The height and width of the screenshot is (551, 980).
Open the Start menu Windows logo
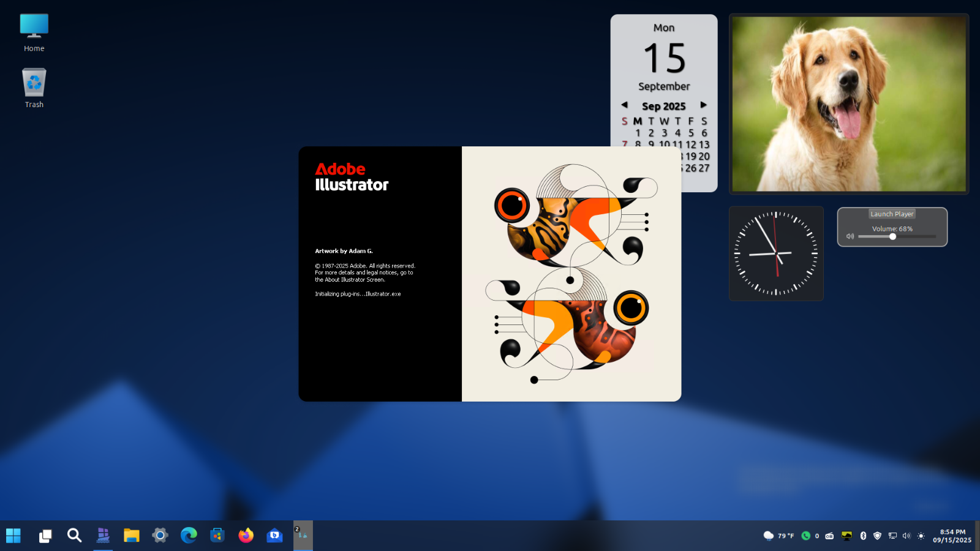(x=13, y=536)
